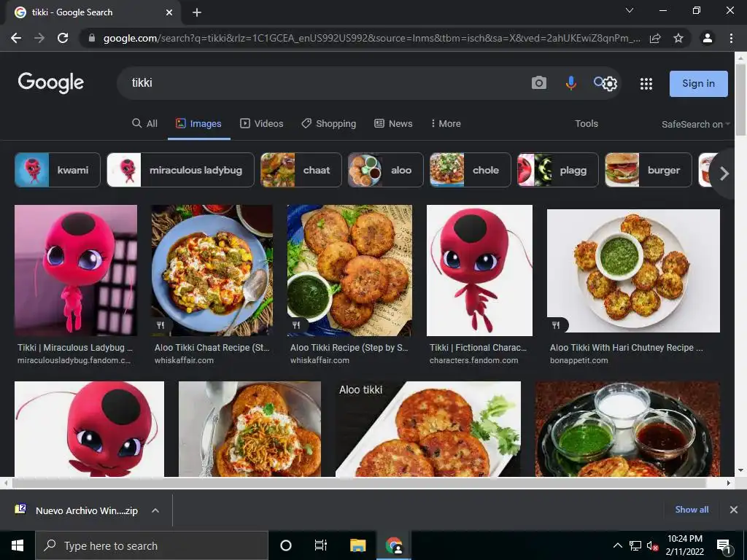Click the horizontal page scrollbar

click(358, 483)
